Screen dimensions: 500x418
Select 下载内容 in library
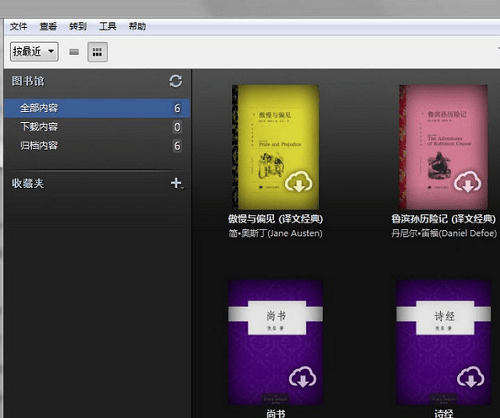(x=97, y=127)
